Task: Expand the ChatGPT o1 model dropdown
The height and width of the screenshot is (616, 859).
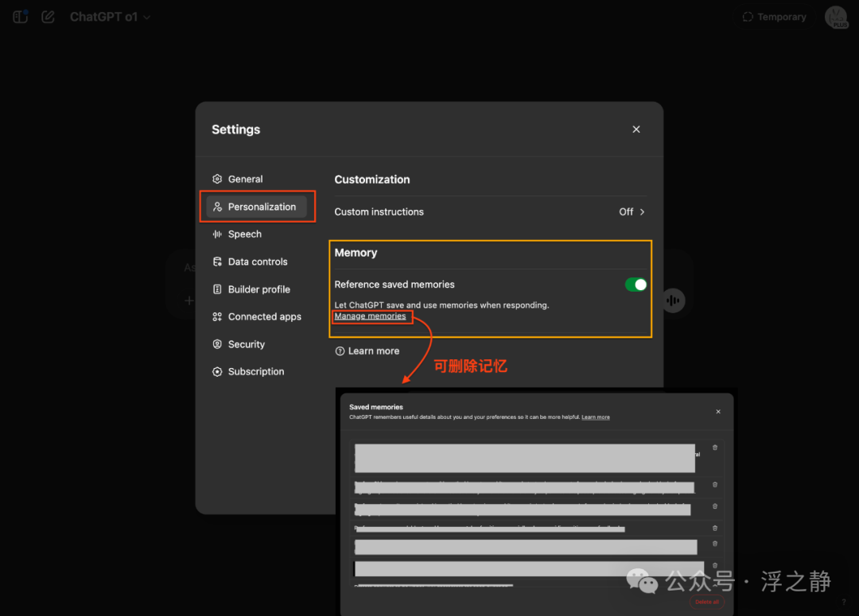Action: click(x=110, y=17)
